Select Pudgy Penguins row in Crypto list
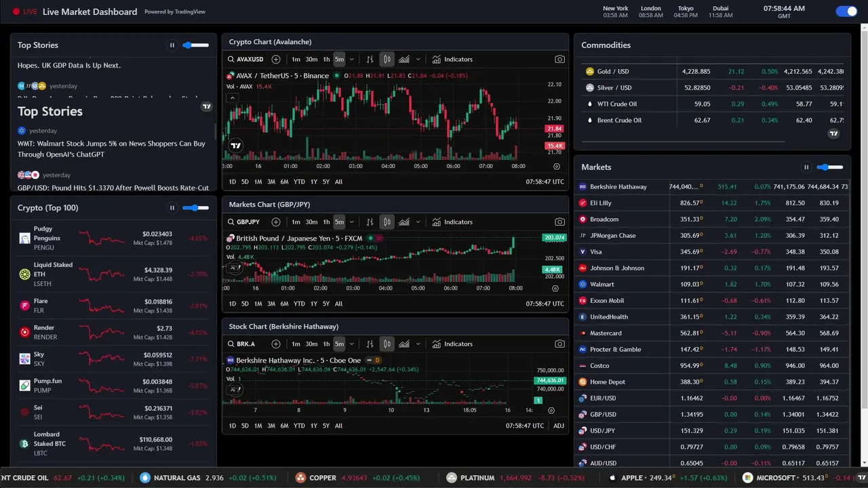This screenshot has height=488, width=868. [113, 239]
